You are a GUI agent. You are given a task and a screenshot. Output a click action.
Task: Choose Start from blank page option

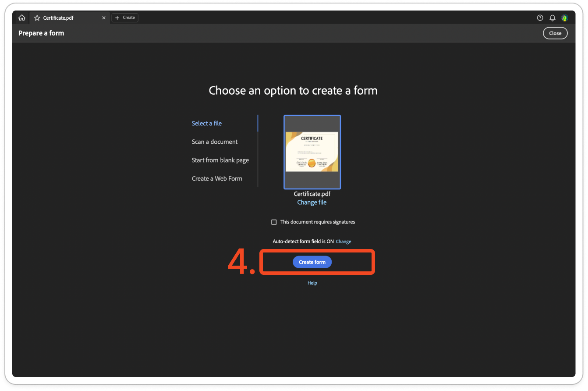(220, 160)
